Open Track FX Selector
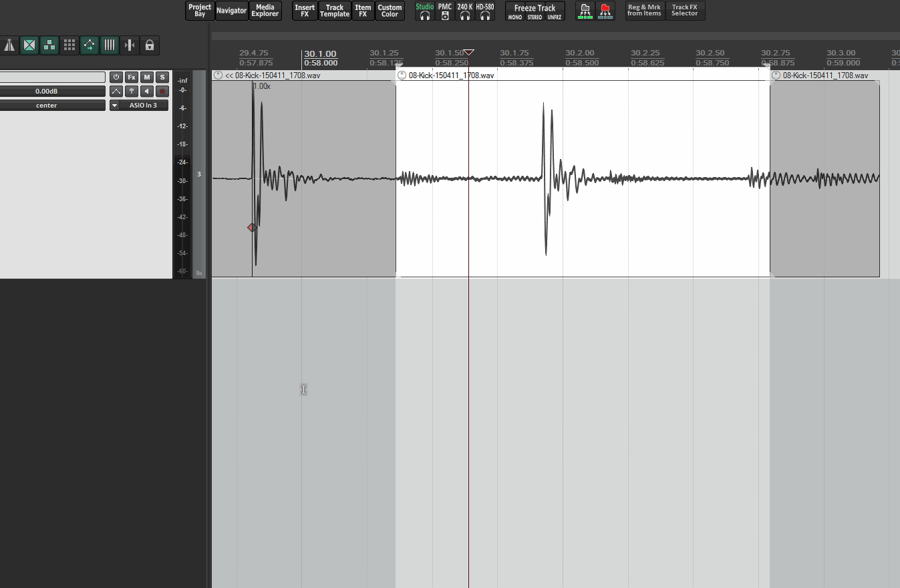Image resolution: width=900 pixels, height=588 pixels. (685, 11)
